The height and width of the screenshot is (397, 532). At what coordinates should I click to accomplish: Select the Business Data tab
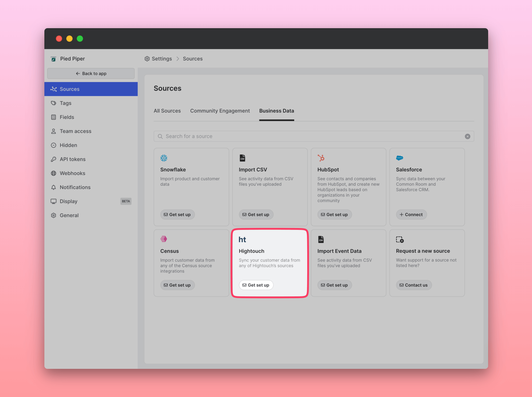276,111
